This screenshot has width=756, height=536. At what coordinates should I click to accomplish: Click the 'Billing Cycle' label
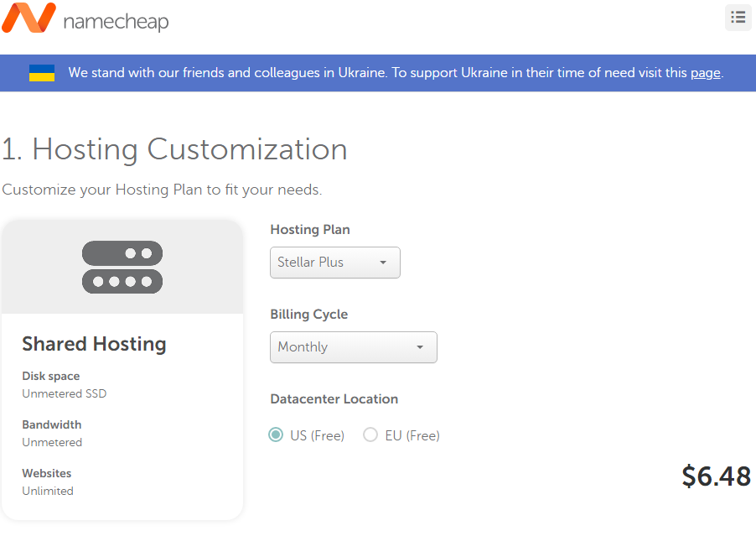(309, 314)
